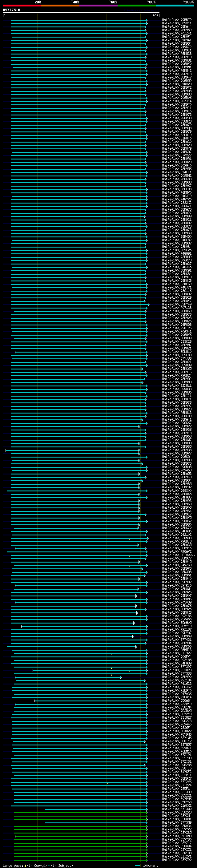Click the cyan ~100% identity legend segment
Viewport: 197px width, 868px height.
coord(175,6)
